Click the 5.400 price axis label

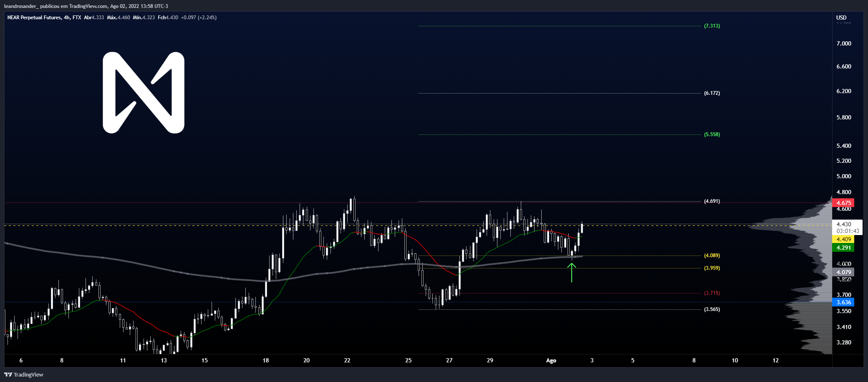(844, 146)
